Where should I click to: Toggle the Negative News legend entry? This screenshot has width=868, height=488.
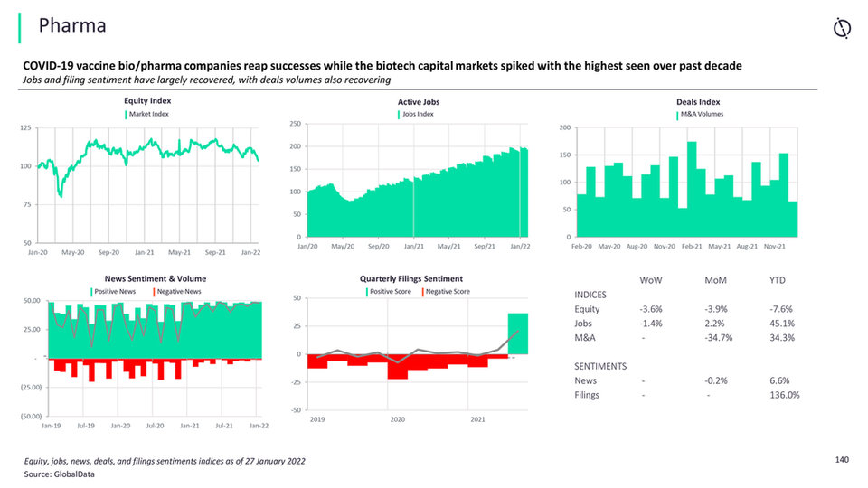pos(177,292)
